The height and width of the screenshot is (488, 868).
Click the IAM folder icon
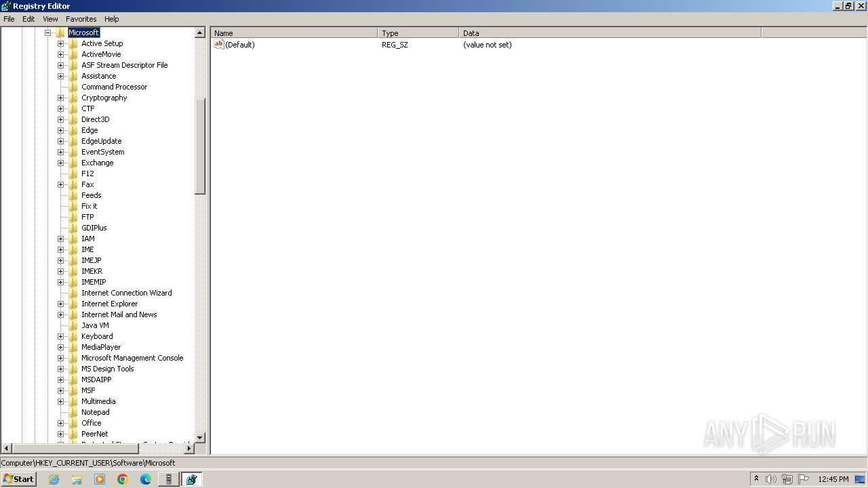coord(73,239)
